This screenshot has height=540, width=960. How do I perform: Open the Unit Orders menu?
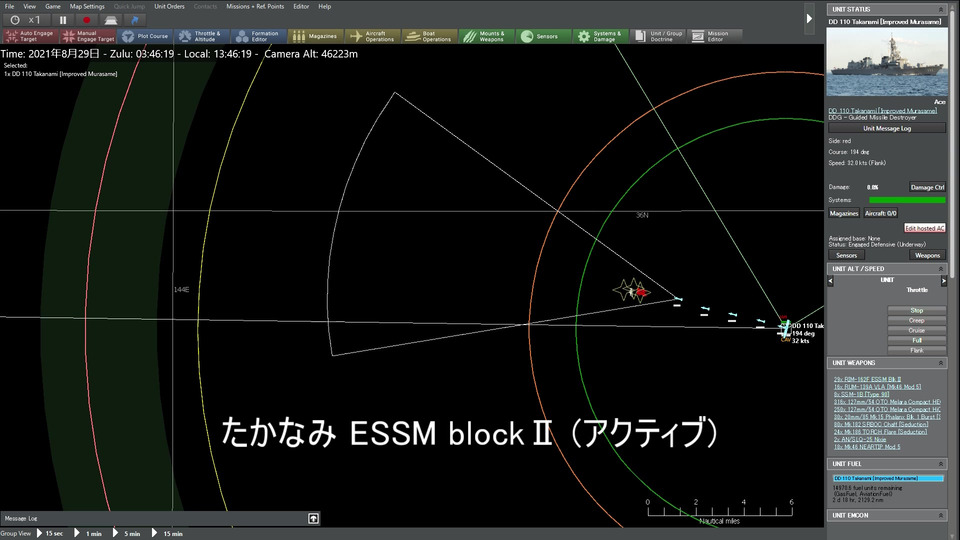[169, 6]
